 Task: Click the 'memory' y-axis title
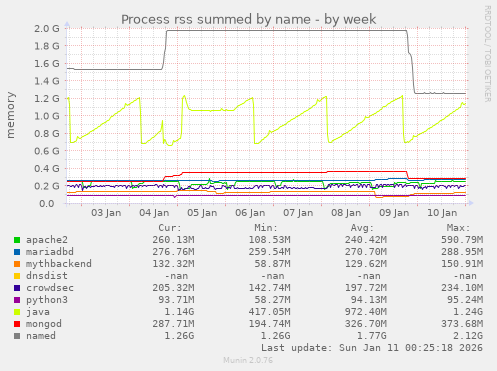click(x=11, y=115)
